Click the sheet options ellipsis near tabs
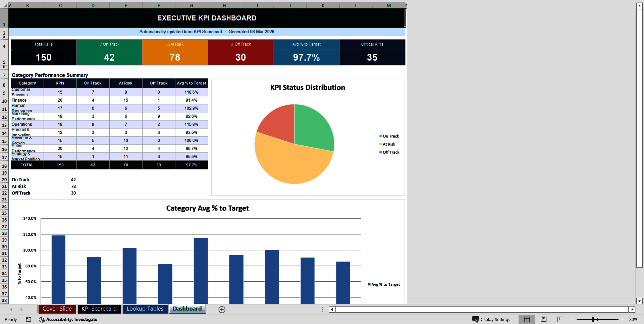This screenshot has height=324, width=644. (x=322, y=309)
